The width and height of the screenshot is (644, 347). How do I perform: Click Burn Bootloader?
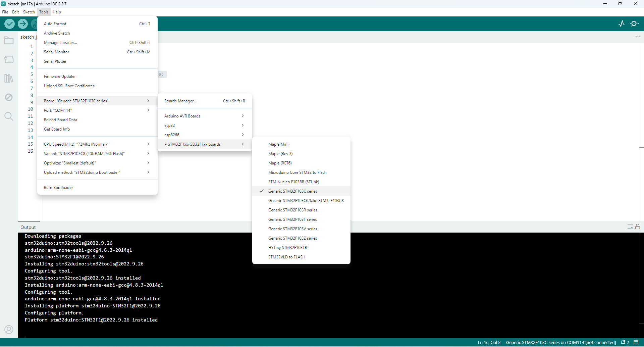58,188
